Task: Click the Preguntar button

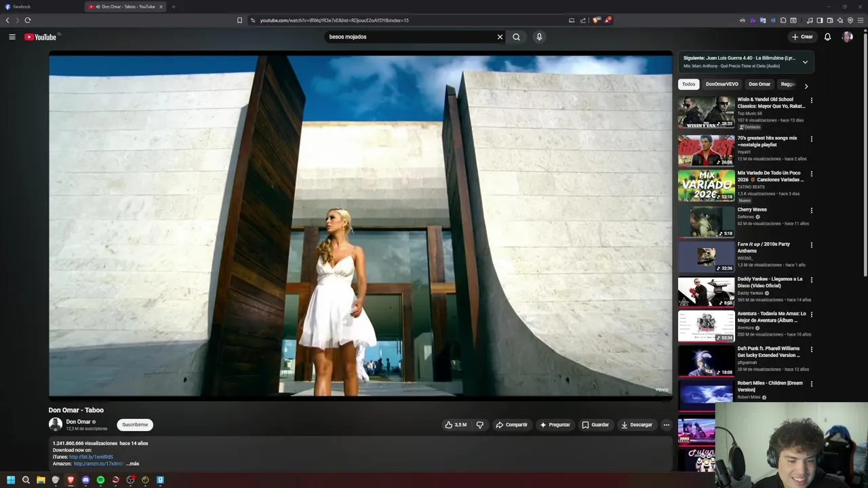Action: [x=555, y=425]
